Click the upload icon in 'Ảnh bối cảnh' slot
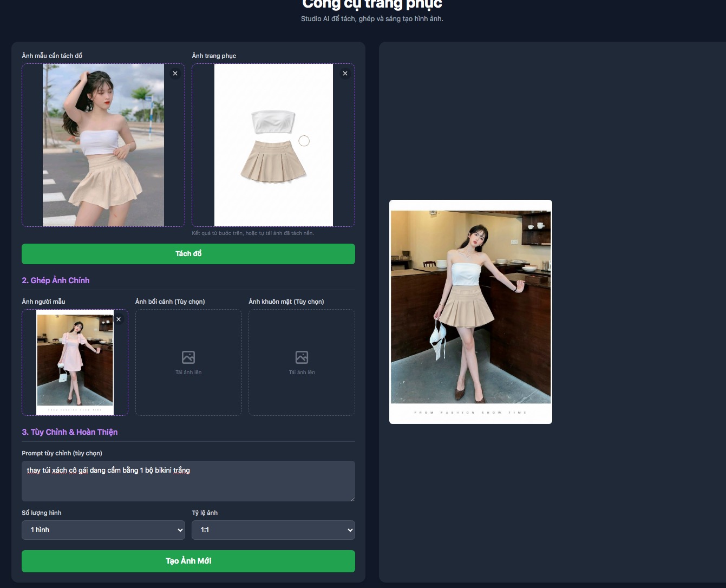 pos(188,357)
